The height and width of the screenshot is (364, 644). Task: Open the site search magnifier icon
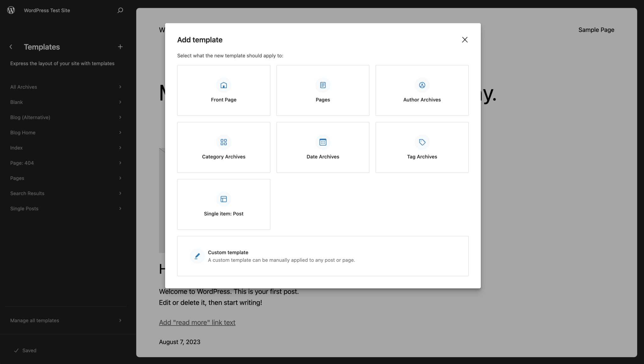[120, 10]
